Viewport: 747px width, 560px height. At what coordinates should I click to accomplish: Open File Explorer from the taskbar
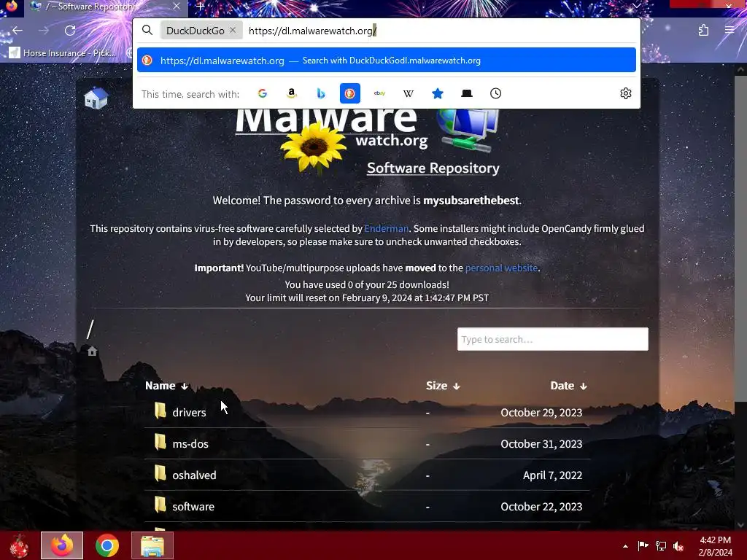(x=152, y=545)
